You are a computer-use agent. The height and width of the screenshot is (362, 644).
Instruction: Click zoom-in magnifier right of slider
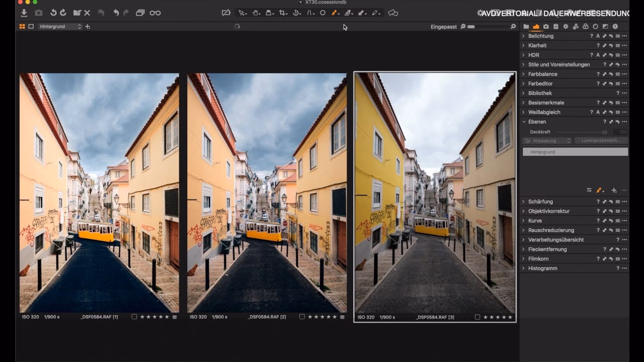pos(513,27)
